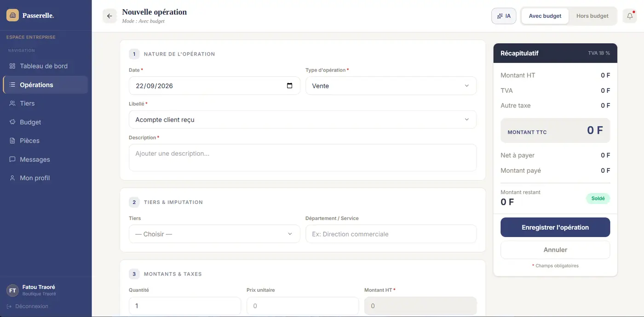Open the Libellé dropdown
The image size is (644, 317).
tap(303, 119)
